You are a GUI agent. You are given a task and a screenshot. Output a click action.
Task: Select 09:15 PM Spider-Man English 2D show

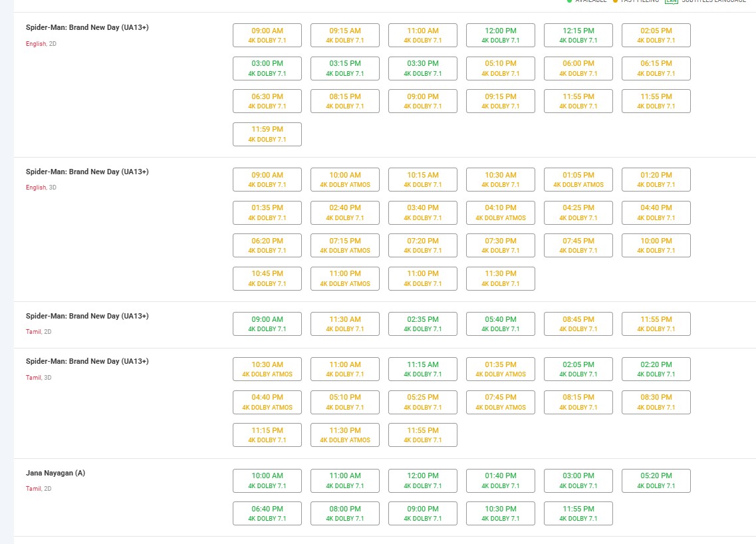(501, 101)
